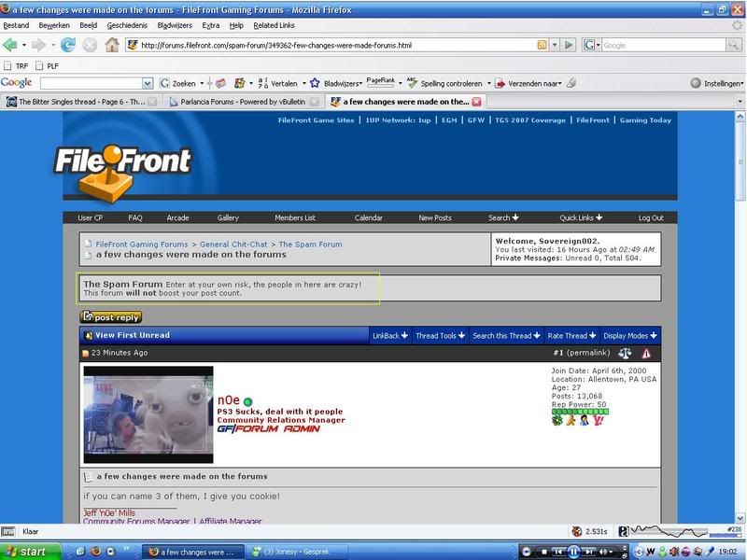Viewport: 747px width, 560px height.
Task: Click the Firefox Home button
Action: (112, 45)
